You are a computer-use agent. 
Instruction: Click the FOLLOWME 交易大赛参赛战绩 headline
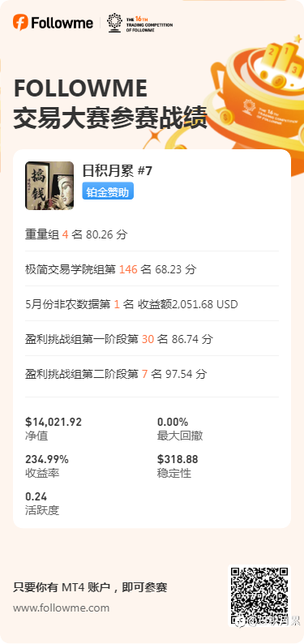click(110, 104)
